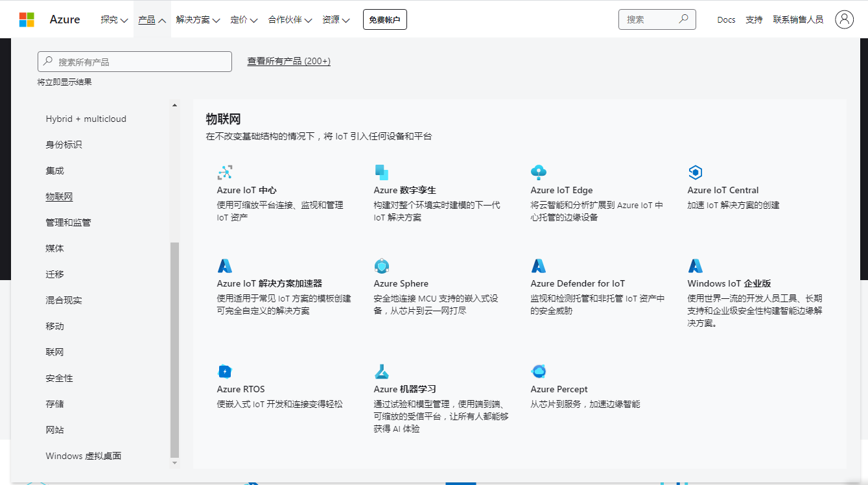
Task: Open Azure IoT Edge product title
Action: [x=561, y=190]
